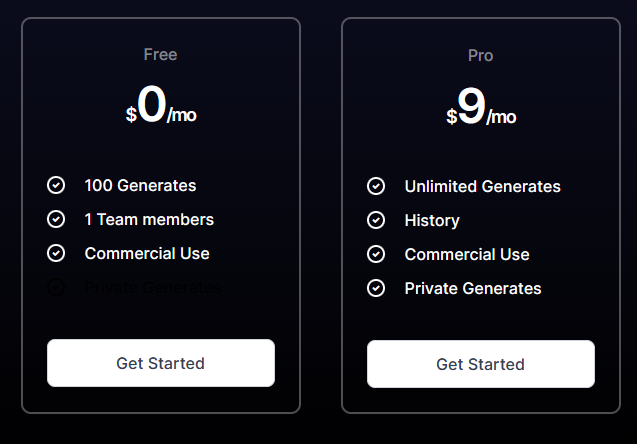Image resolution: width=637 pixels, height=444 pixels.
Task: Choose the Pro plan's Get Started button
Action: pos(481,364)
